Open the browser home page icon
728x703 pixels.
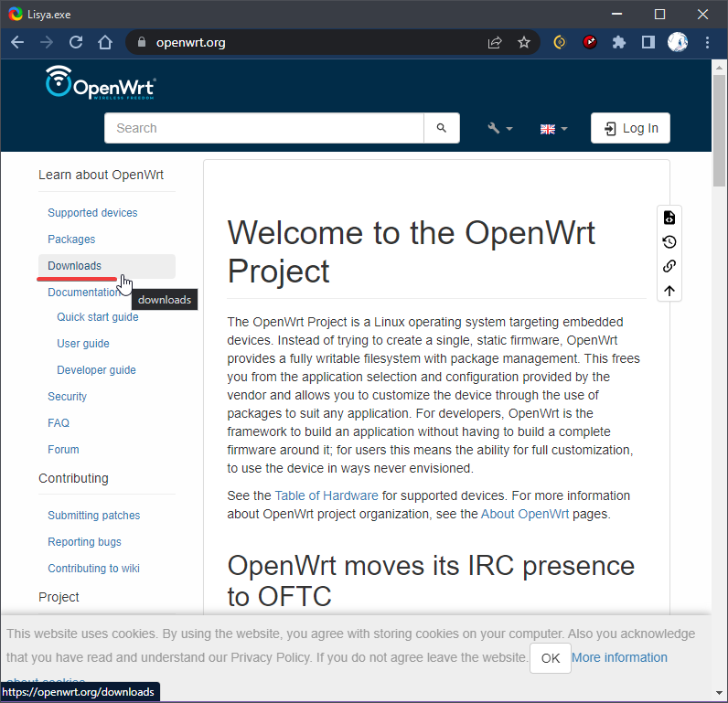[x=105, y=43]
